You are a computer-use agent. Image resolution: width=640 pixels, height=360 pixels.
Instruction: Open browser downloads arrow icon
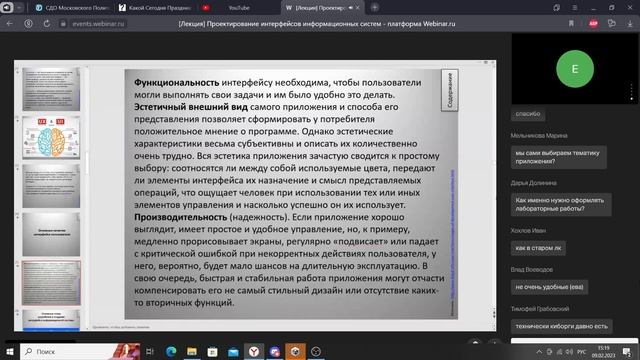point(630,24)
